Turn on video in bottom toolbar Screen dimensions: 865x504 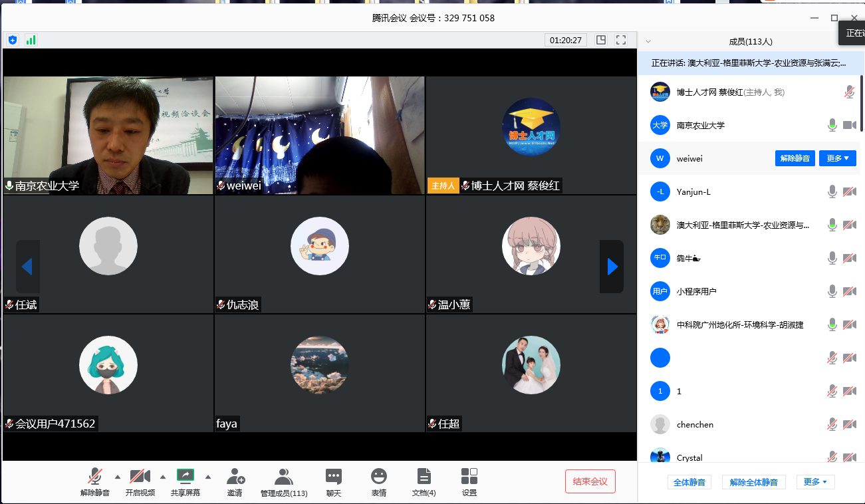pyautogui.click(x=140, y=482)
